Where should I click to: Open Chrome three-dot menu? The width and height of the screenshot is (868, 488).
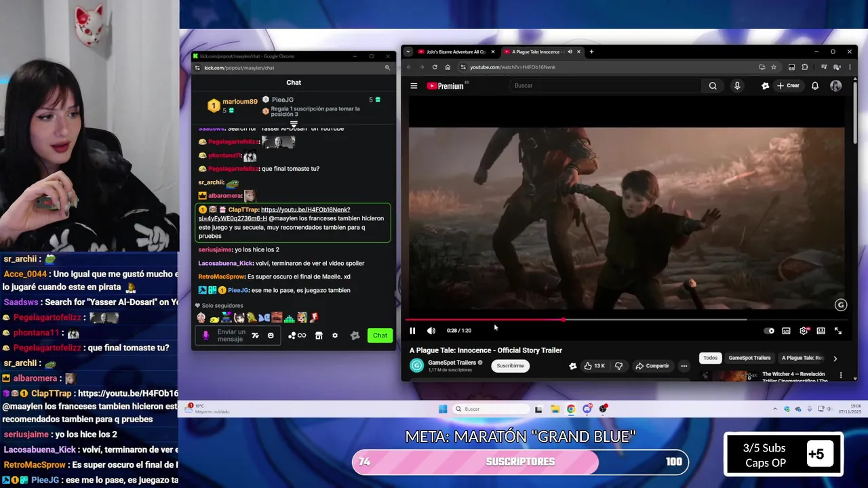coord(849,67)
